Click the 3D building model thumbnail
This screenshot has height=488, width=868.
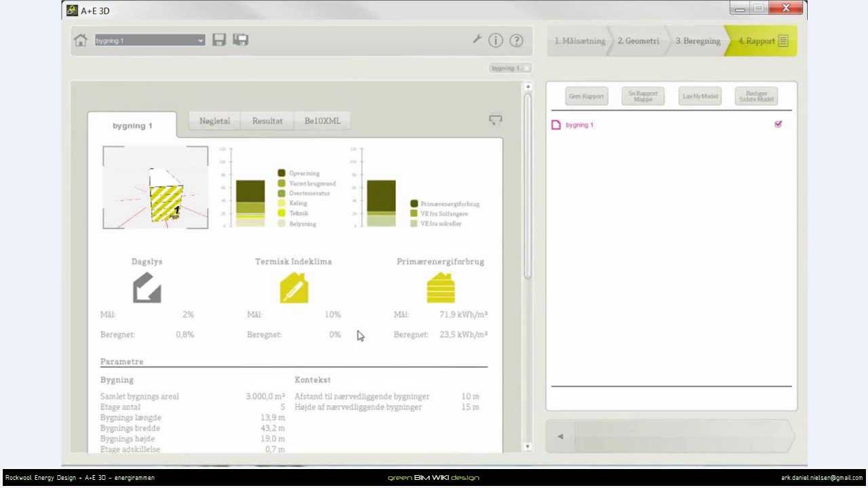(x=155, y=187)
